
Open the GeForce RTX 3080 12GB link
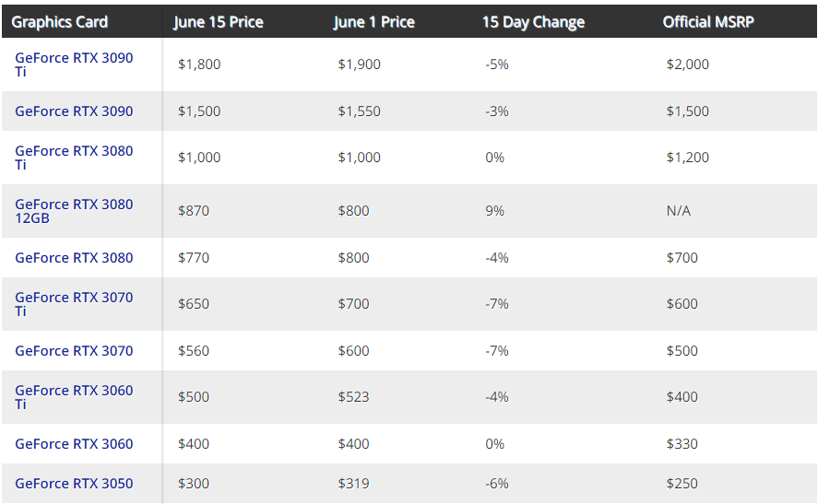click(x=74, y=211)
